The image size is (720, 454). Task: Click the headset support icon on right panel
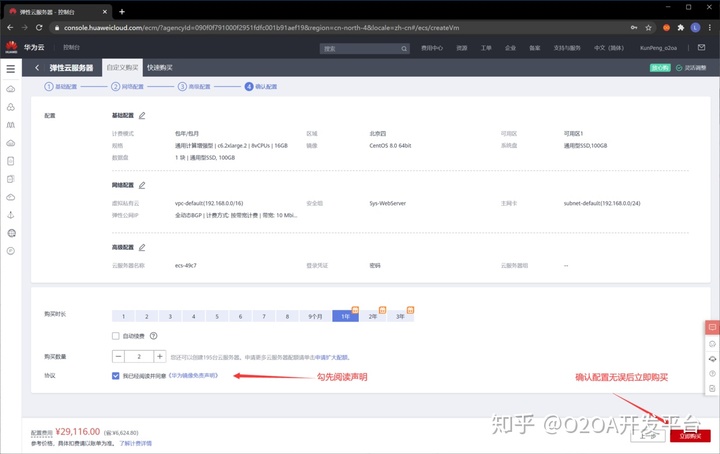click(x=712, y=359)
